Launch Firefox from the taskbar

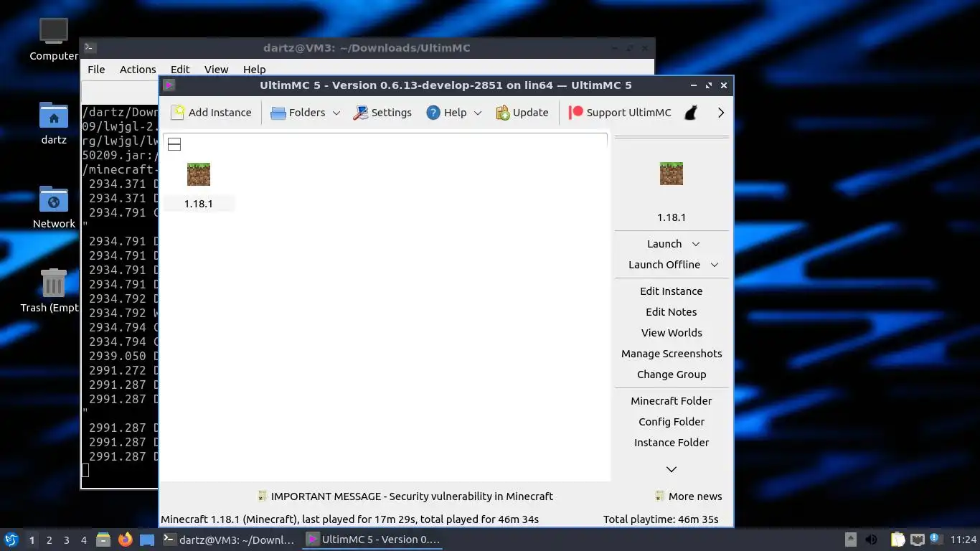pyautogui.click(x=126, y=540)
